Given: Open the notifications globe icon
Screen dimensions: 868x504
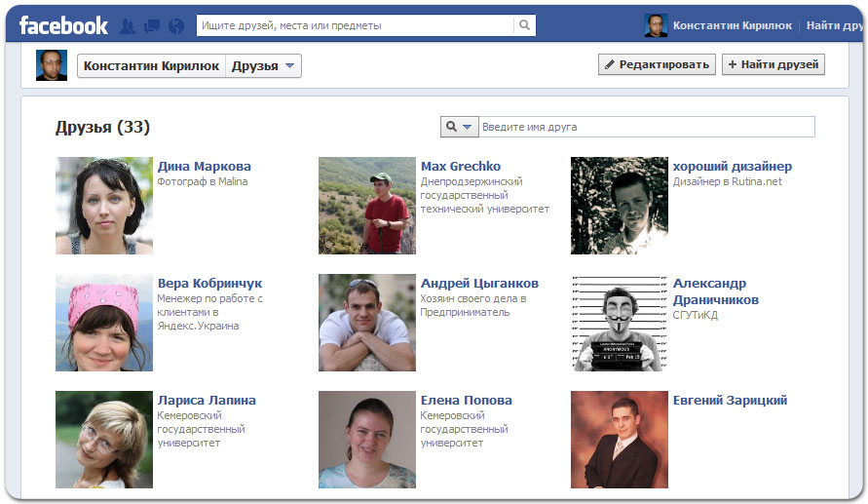Looking at the screenshot, I should point(175,26).
